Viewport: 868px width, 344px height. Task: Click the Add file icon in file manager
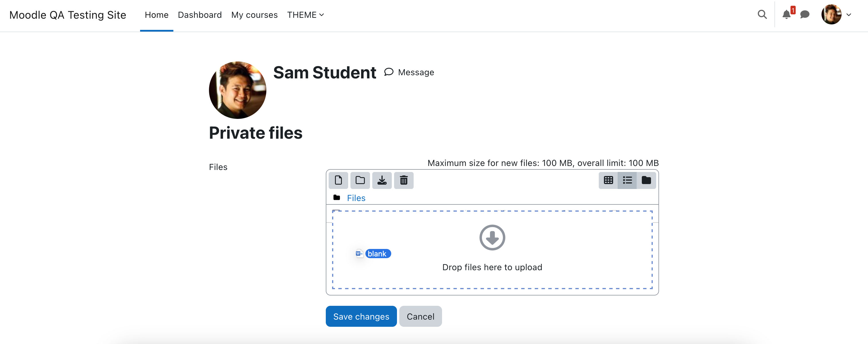(x=338, y=180)
